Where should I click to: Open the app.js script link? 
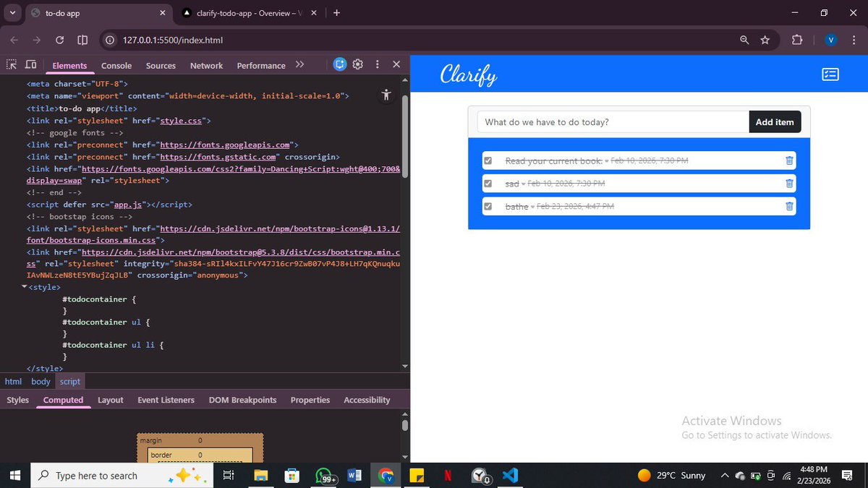[x=129, y=205]
